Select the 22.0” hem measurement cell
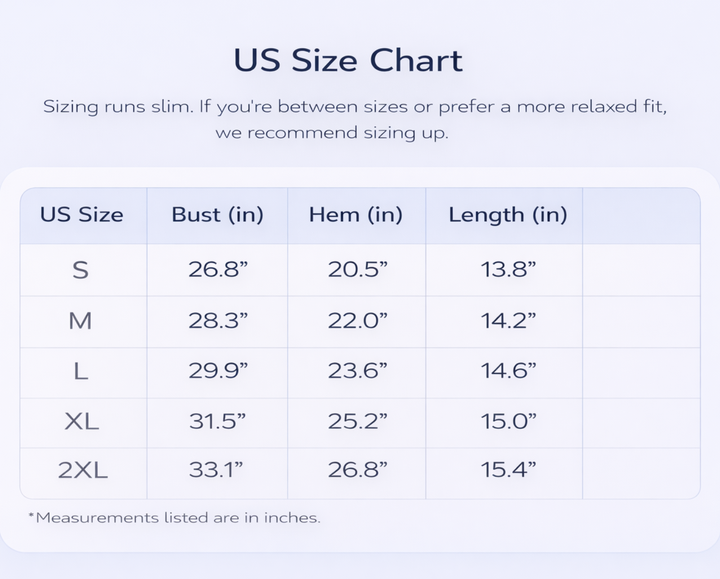Screen dimensions: 720x579 coord(358,321)
